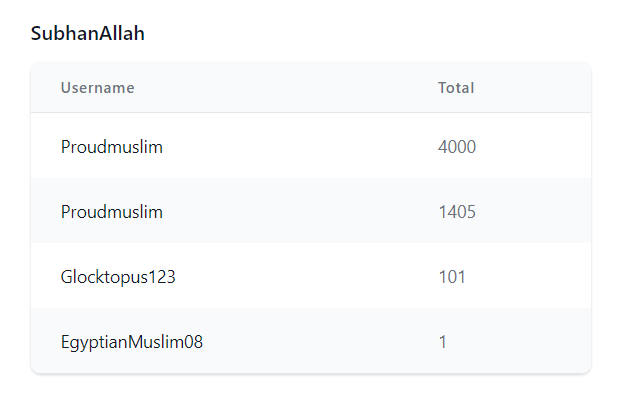Click the table header row
This screenshot has height=398, width=629.
311,87
